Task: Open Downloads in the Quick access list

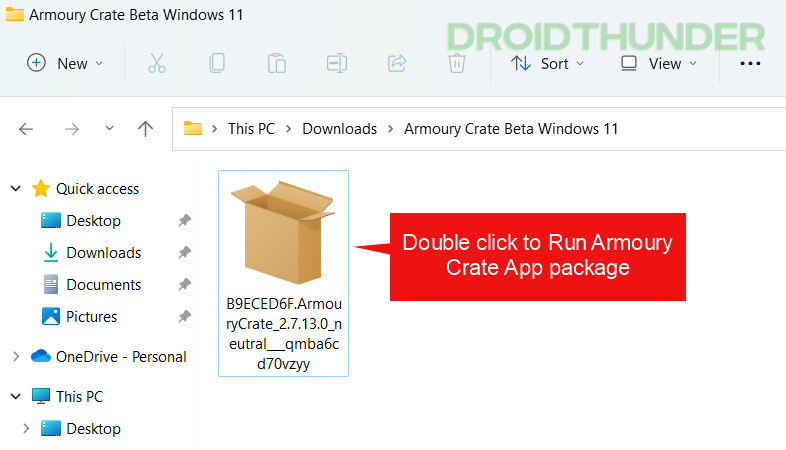Action: point(104,253)
